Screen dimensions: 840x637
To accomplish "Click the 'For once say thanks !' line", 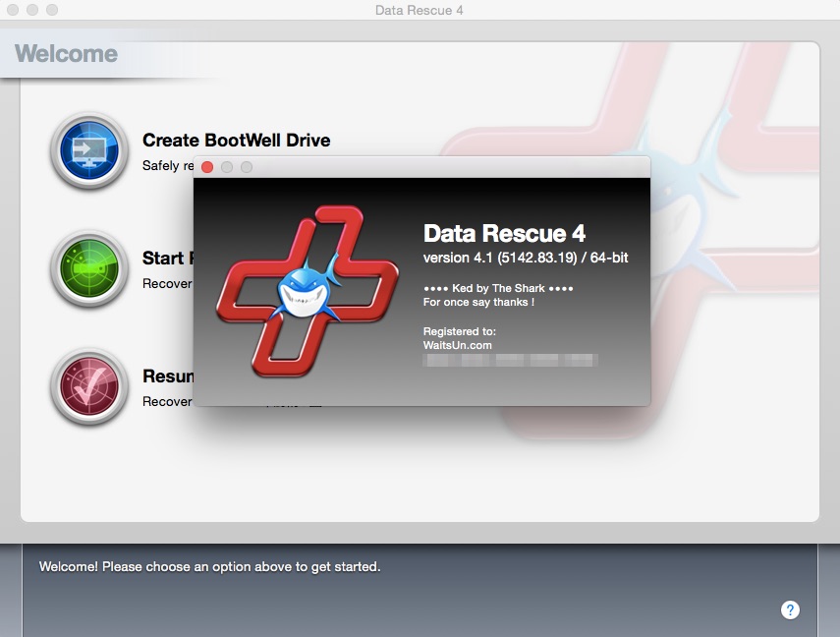I will [478, 302].
